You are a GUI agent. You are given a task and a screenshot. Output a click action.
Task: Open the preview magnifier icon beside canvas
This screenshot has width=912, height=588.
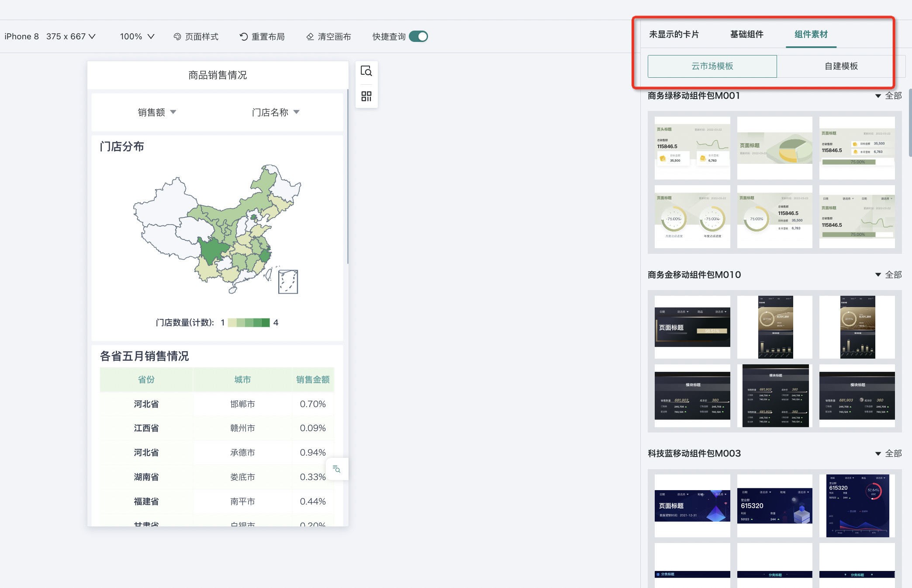point(366,71)
